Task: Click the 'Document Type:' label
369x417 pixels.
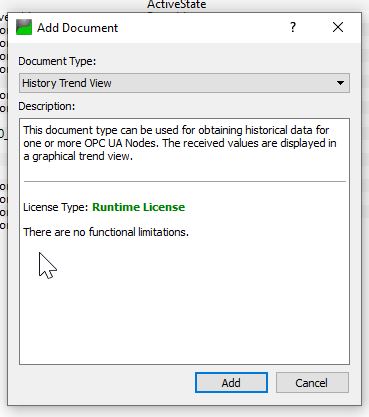Action: click(x=57, y=61)
